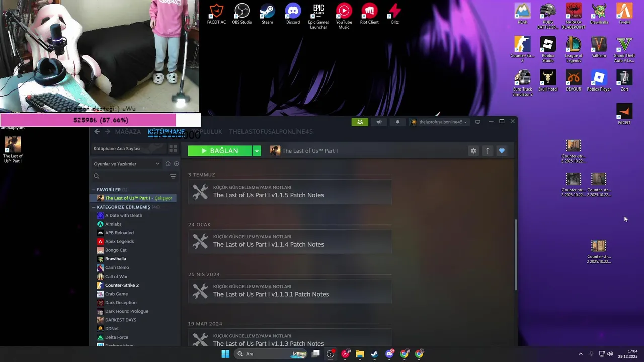Toggle recent activity clock filter
Image resolution: width=644 pixels, height=362 pixels.
point(168,164)
